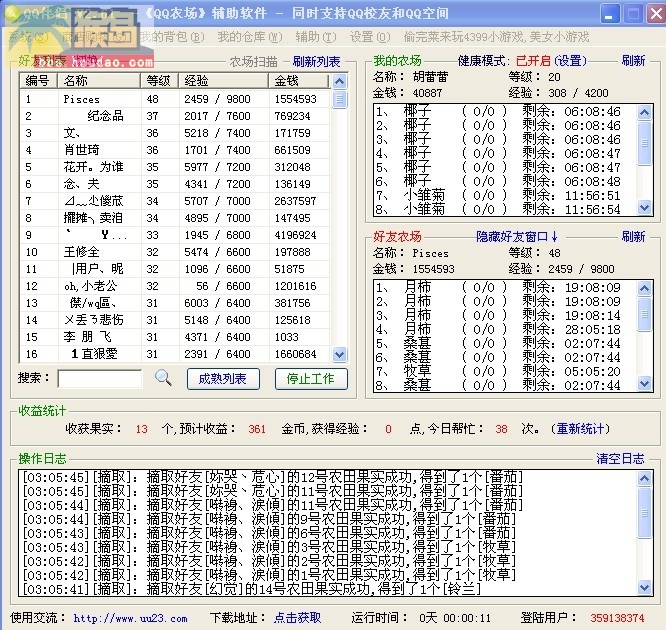Select friend farm plot 5 桑葚
The width and height of the screenshot is (666, 630).
pyautogui.click(x=505, y=343)
